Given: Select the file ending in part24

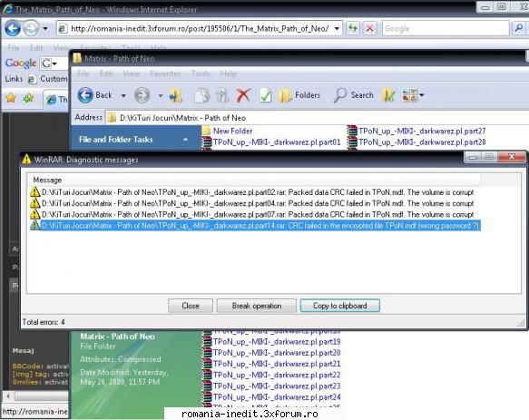Looking at the screenshot, I should (x=271, y=397).
